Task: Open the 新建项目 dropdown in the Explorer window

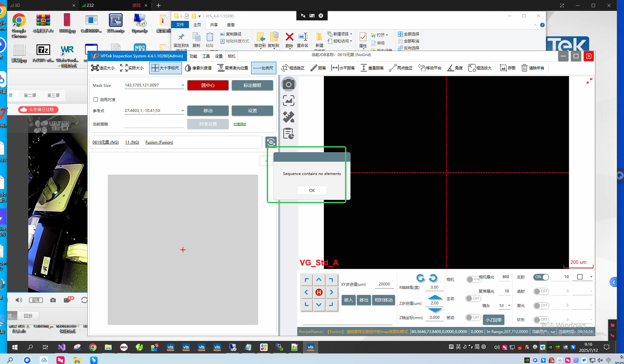Action: click(x=340, y=34)
